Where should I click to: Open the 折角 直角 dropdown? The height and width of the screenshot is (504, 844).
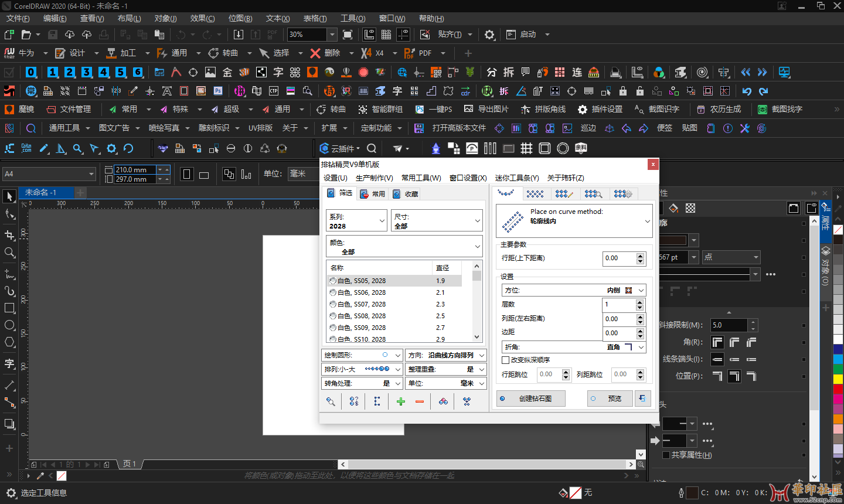click(x=573, y=347)
